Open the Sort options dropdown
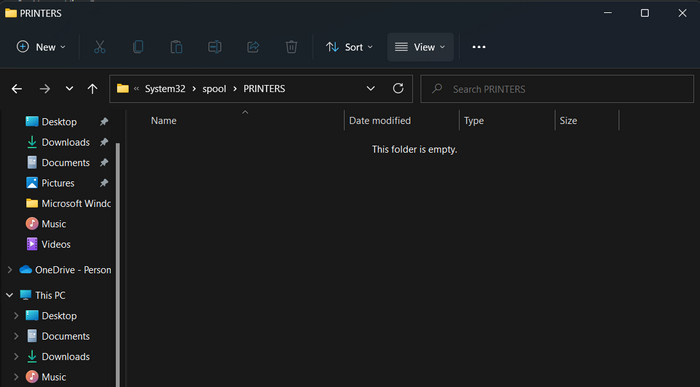This screenshot has width=700, height=387. [x=349, y=47]
